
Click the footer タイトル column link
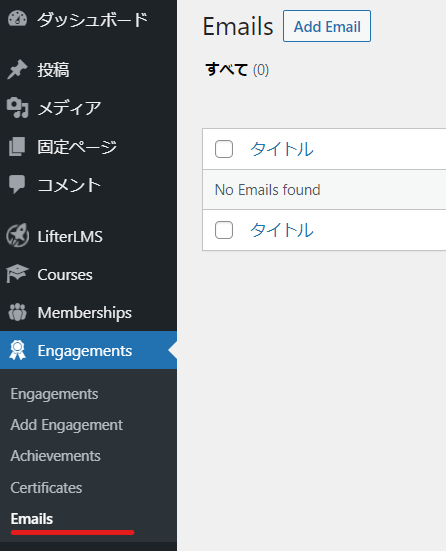click(x=282, y=230)
